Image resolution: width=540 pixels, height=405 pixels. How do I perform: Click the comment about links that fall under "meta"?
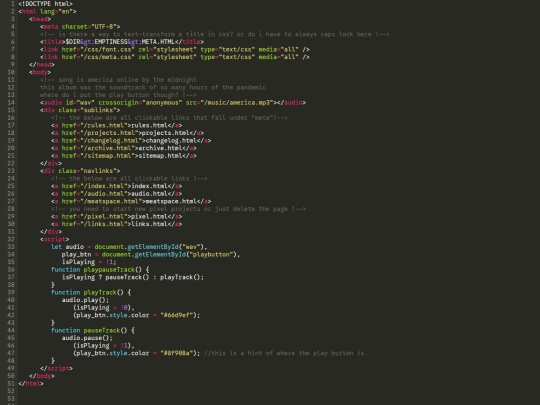169,117
